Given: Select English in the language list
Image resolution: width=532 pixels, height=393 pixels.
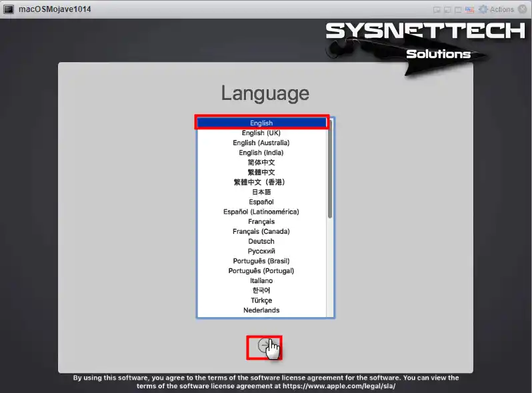Looking at the screenshot, I should click(261, 123).
